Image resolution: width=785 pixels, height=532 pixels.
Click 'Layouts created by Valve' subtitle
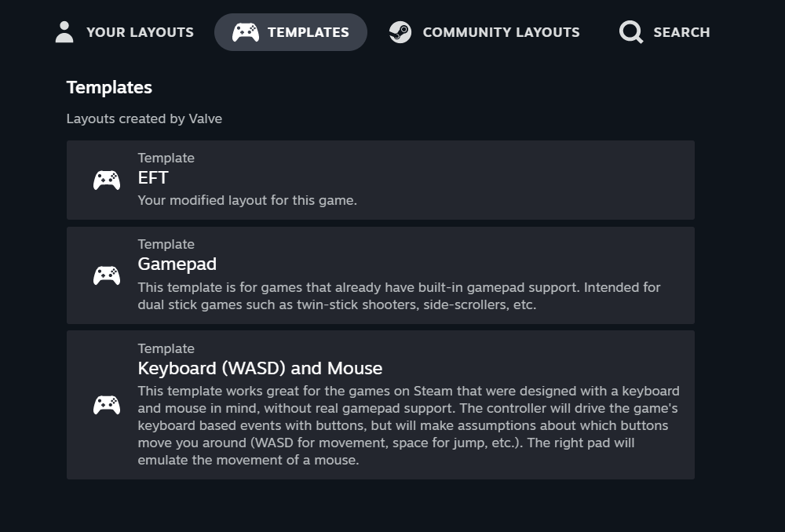(x=144, y=118)
